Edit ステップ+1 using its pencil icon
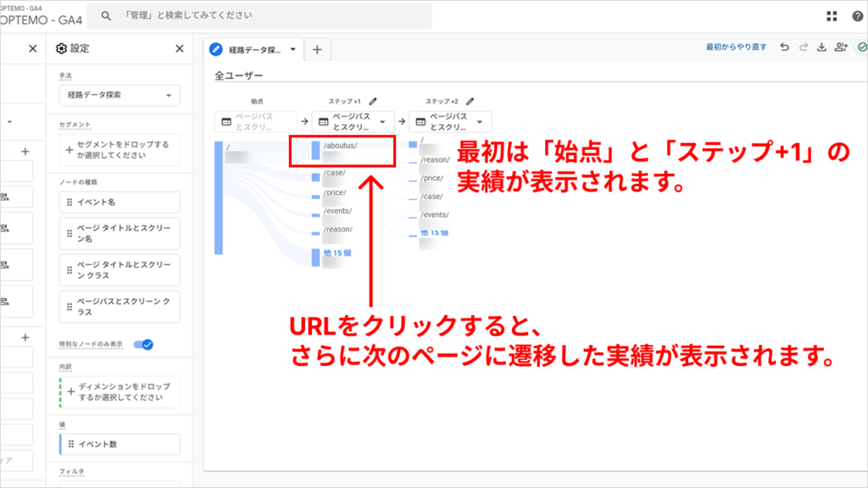This screenshot has height=488, width=868. point(371,102)
